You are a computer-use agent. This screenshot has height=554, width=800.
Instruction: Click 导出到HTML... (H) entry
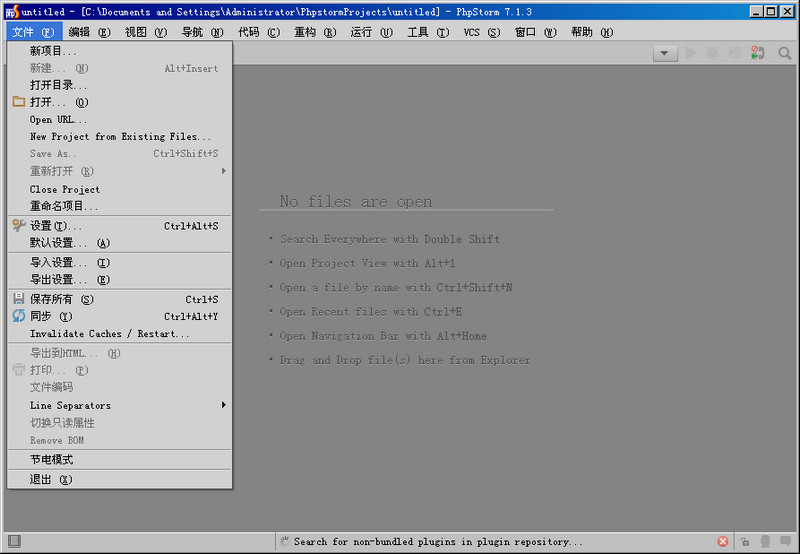[120, 353]
